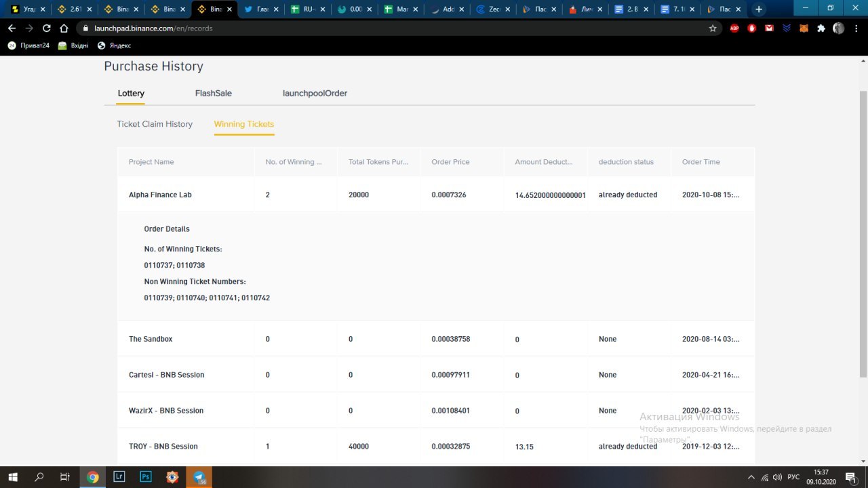The width and height of the screenshot is (868, 488).
Task: Click winning ticket numbers 0110737; 0110738
Action: pyautogui.click(x=174, y=265)
